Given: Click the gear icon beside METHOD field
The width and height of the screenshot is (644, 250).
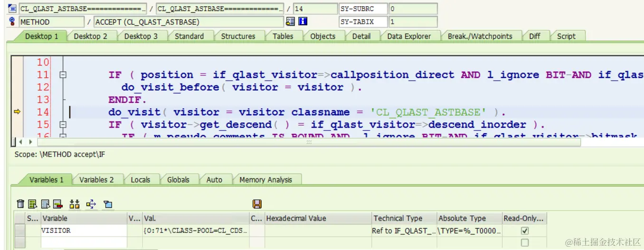Looking at the screenshot, I should pos(12,22).
